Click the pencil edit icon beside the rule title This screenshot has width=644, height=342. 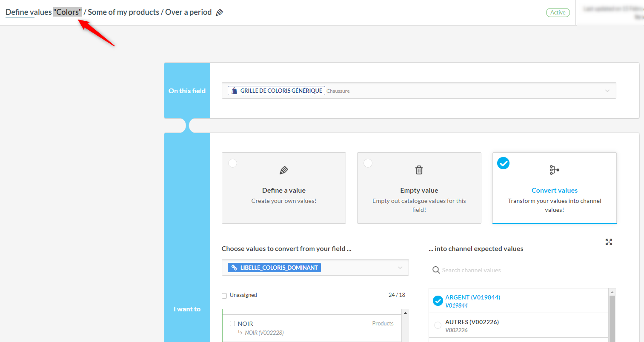(x=220, y=13)
